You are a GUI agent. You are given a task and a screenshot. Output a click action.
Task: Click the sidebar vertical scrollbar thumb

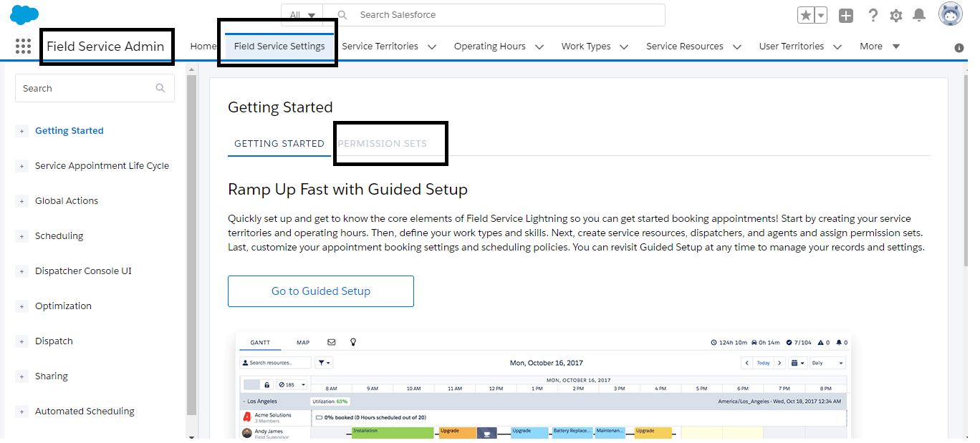(x=191, y=243)
